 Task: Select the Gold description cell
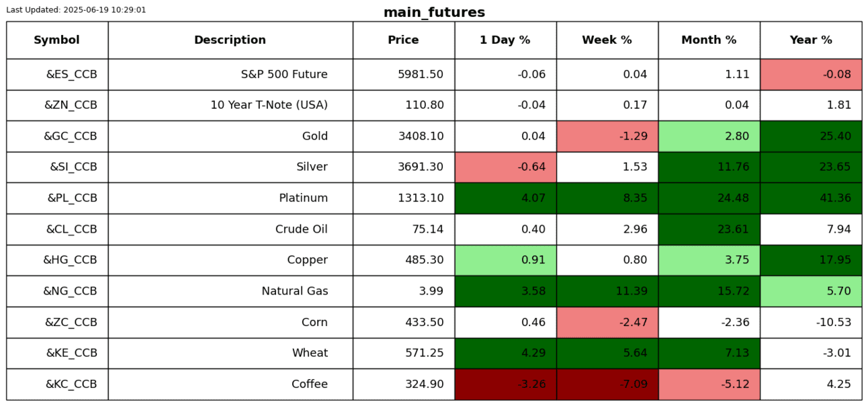pos(230,136)
